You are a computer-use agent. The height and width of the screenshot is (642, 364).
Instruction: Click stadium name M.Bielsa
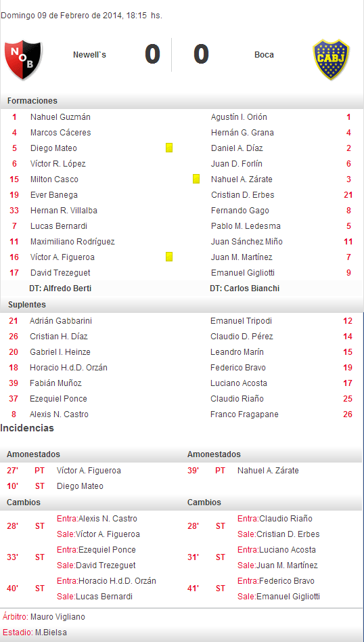pyautogui.click(x=51, y=632)
